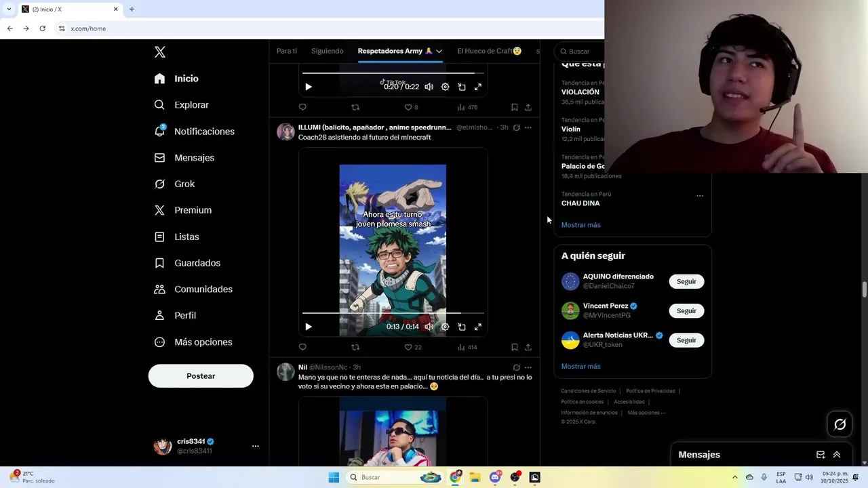
Task: Open settings of top 0:20 video
Action: (445, 87)
